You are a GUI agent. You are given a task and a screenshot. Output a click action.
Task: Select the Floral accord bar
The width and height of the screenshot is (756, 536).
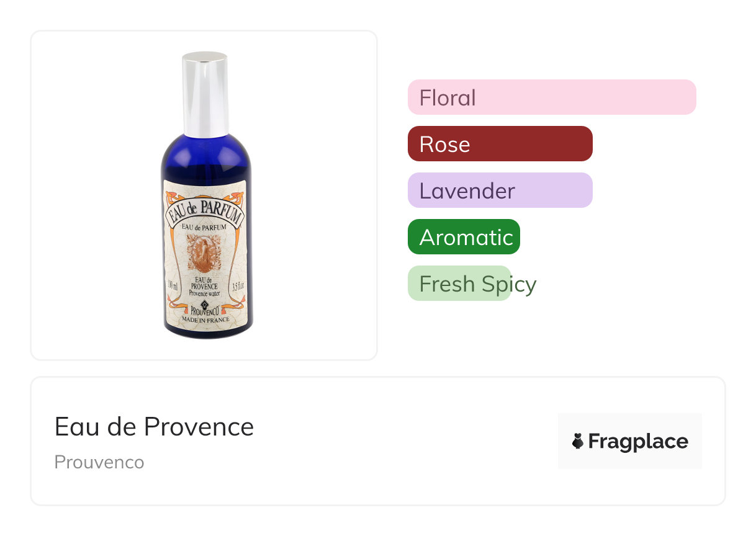(551, 97)
